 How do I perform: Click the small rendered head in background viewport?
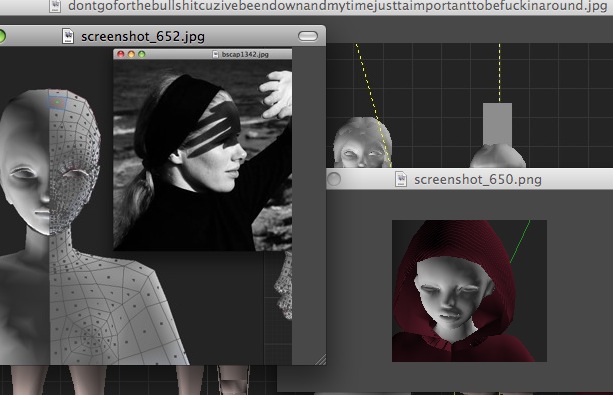(362, 143)
